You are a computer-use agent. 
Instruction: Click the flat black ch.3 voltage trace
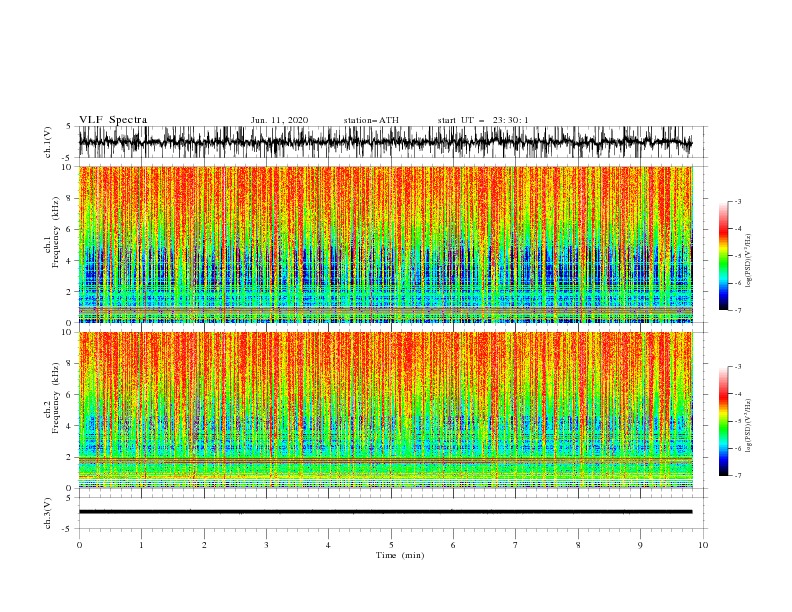(385, 512)
